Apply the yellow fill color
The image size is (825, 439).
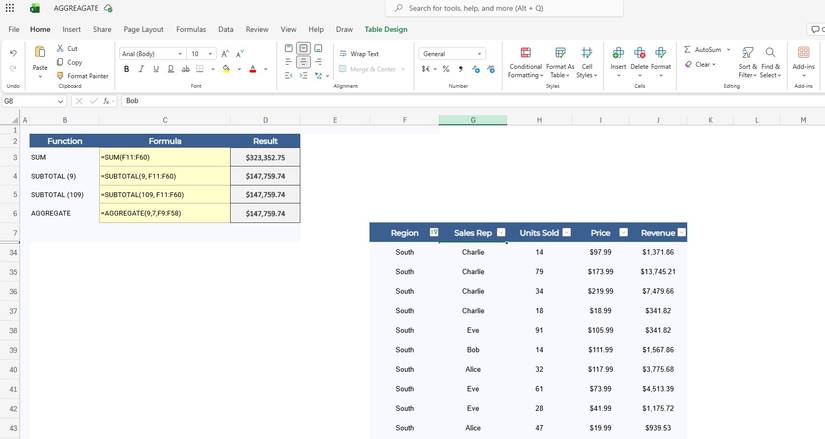click(x=226, y=69)
